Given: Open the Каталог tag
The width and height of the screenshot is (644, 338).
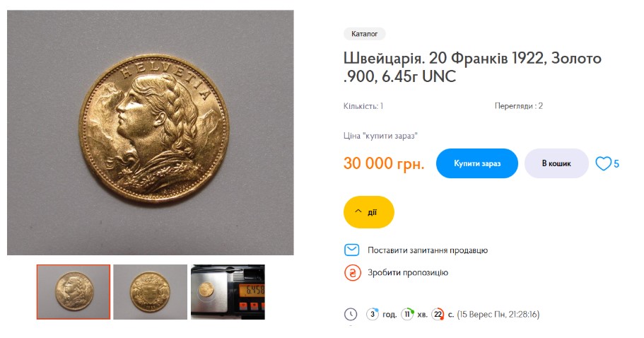Looking at the screenshot, I should [x=365, y=34].
